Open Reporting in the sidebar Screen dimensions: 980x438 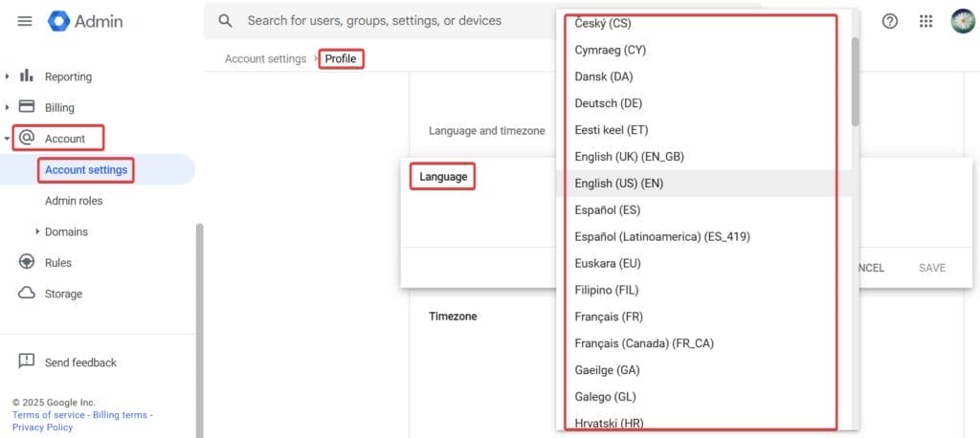[68, 77]
